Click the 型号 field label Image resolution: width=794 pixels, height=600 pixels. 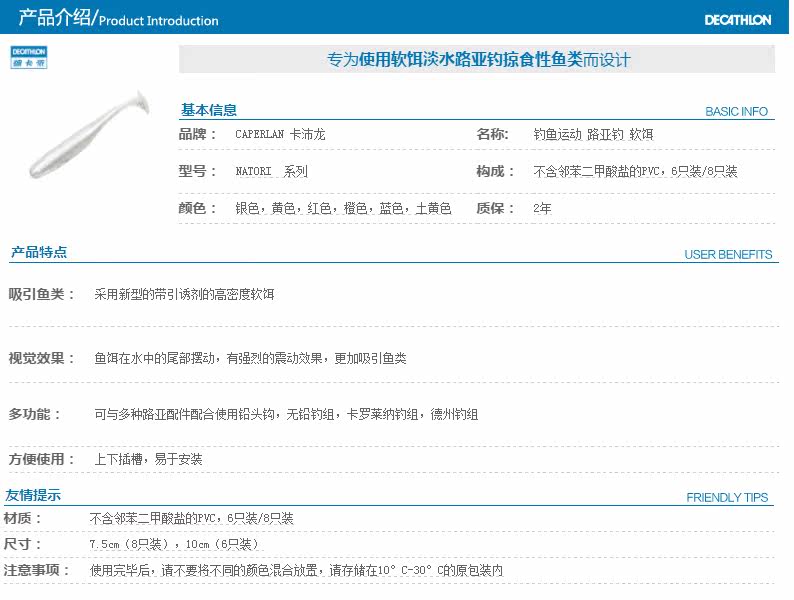tap(197, 171)
